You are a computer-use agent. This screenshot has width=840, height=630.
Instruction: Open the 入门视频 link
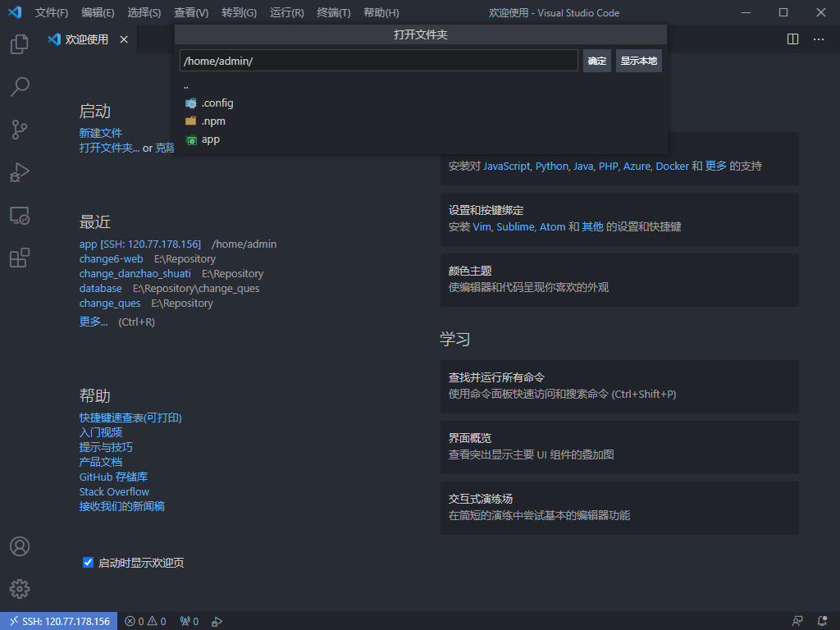[101, 432]
